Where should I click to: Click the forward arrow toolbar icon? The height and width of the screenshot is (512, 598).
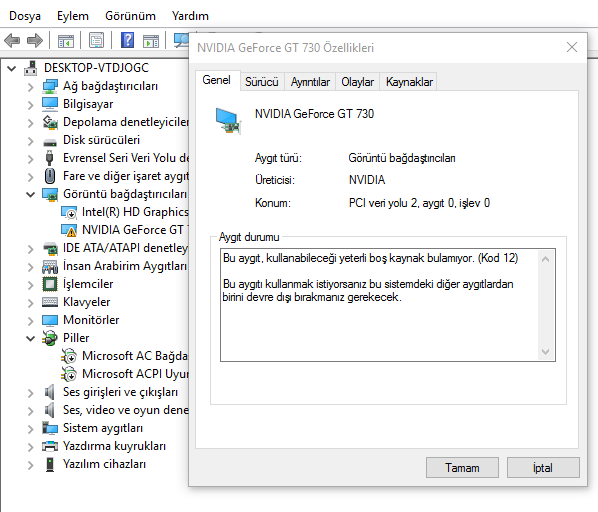(x=35, y=40)
